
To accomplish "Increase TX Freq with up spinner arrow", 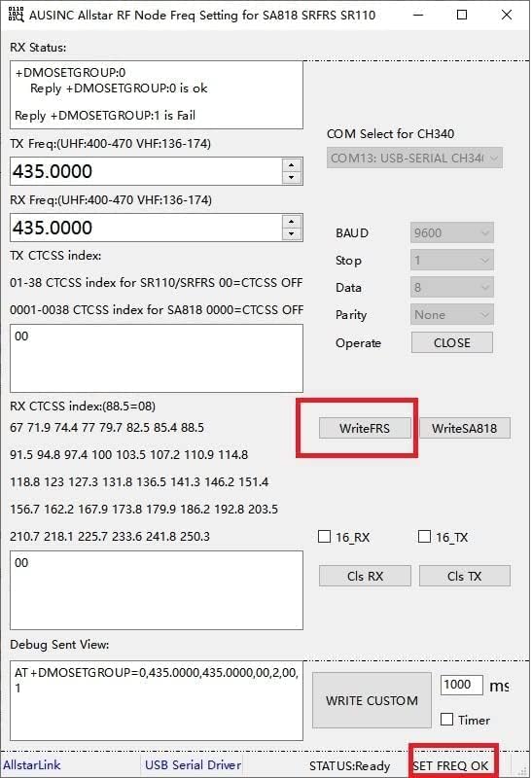I will (x=292, y=165).
